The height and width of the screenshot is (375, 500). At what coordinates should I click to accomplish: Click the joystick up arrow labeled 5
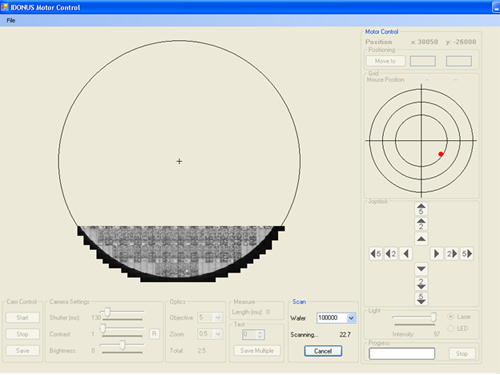tap(421, 209)
